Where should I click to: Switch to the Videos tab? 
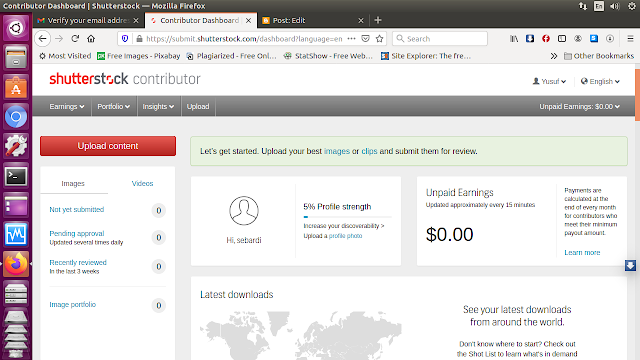tap(142, 184)
